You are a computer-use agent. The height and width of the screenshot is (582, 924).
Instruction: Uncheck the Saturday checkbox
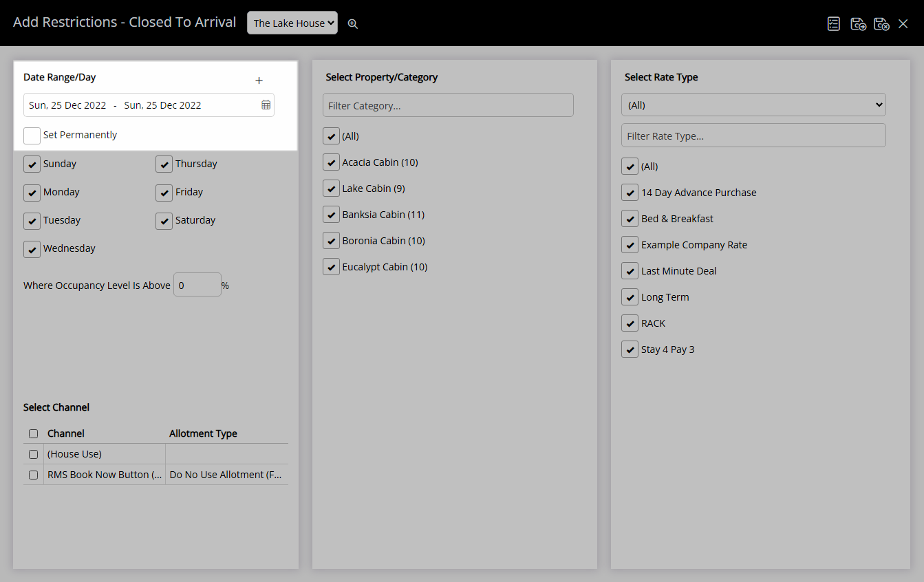(x=164, y=221)
